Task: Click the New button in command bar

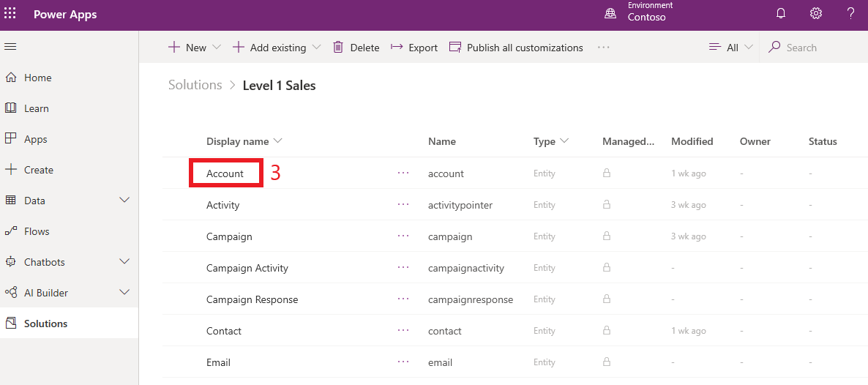Action: click(187, 48)
